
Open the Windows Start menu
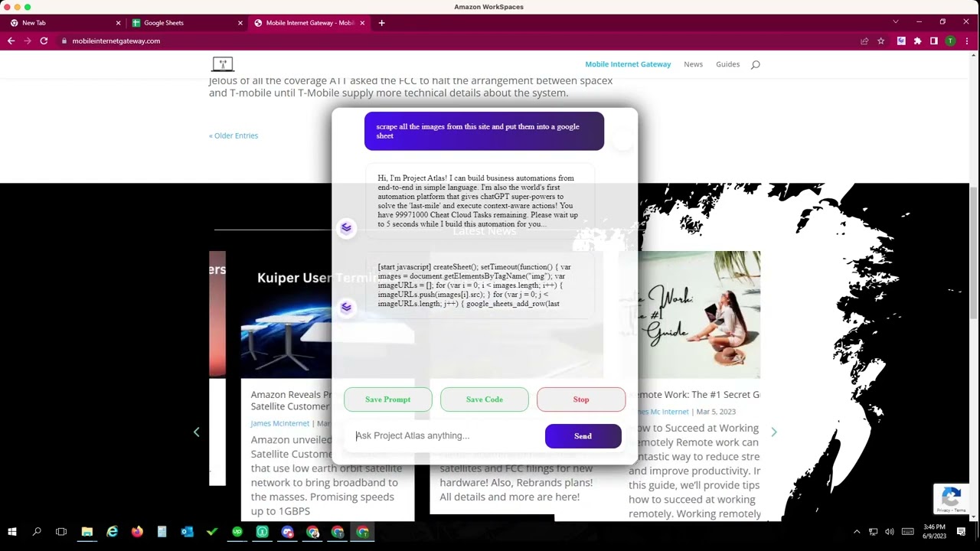[11, 532]
